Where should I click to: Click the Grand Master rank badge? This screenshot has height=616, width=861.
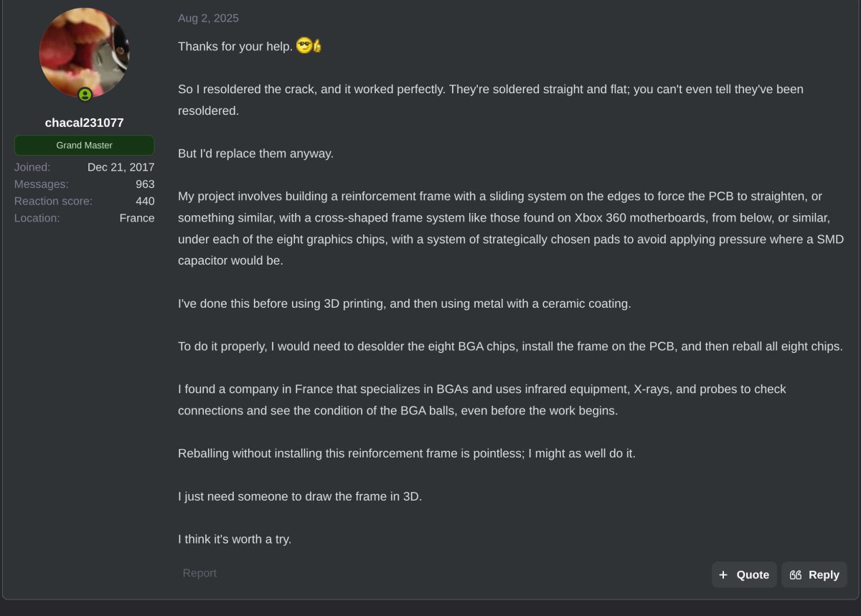tap(85, 145)
